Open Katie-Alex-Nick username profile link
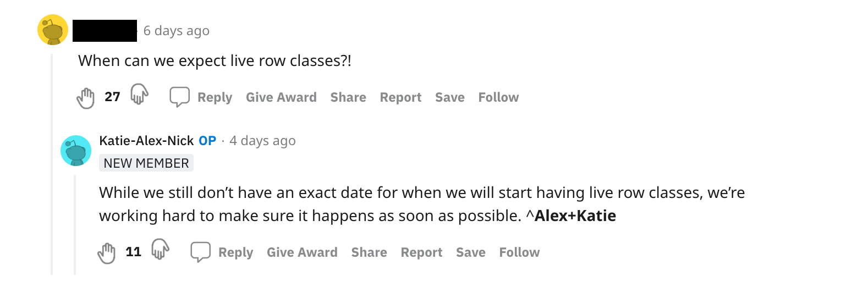Viewport: 868px width, 298px height. tap(146, 141)
